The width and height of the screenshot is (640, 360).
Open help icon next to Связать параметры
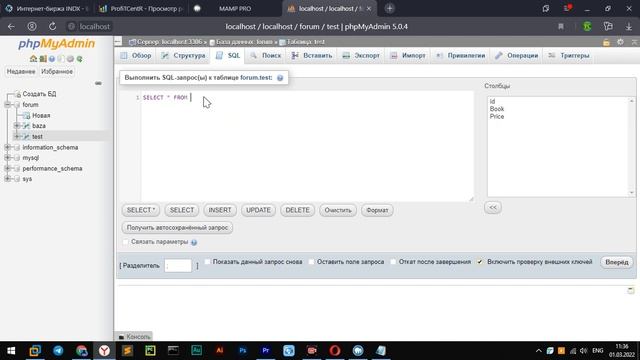click(194, 242)
